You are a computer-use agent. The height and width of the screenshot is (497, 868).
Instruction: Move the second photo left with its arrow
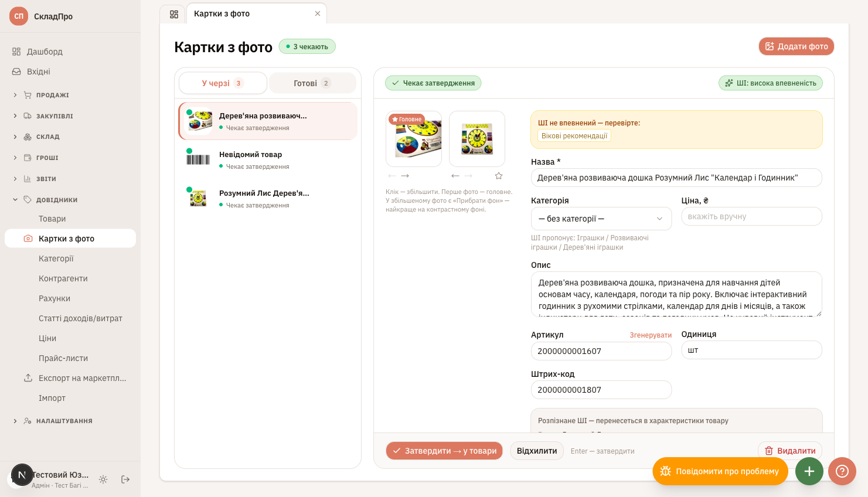click(x=455, y=176)
